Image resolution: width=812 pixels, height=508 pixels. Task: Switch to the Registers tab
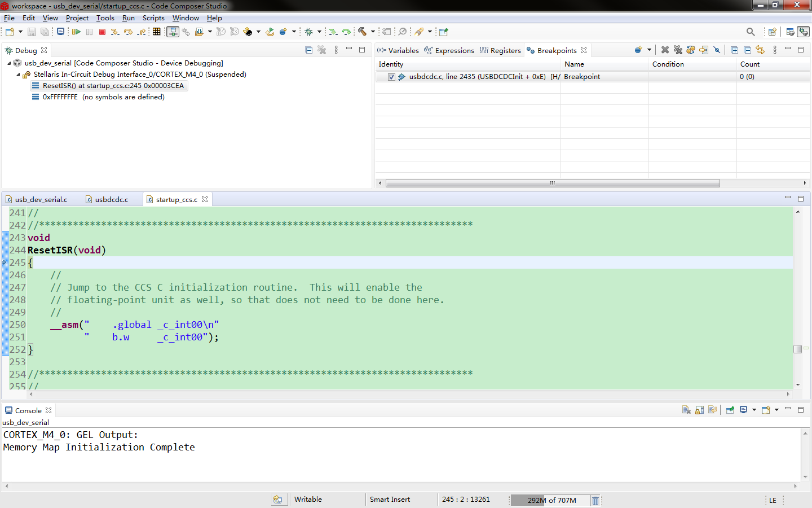(x=501, y=51)
